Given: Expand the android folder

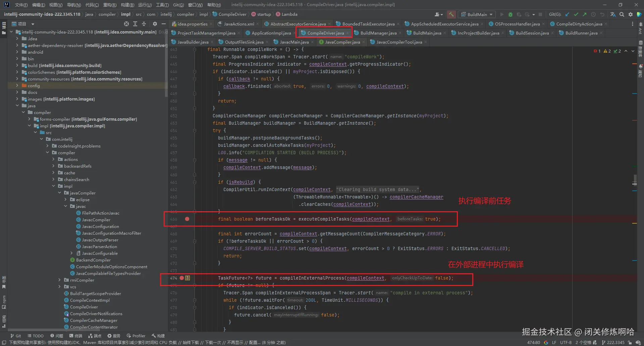Looking at the screenshot, I should click(17, 52).
